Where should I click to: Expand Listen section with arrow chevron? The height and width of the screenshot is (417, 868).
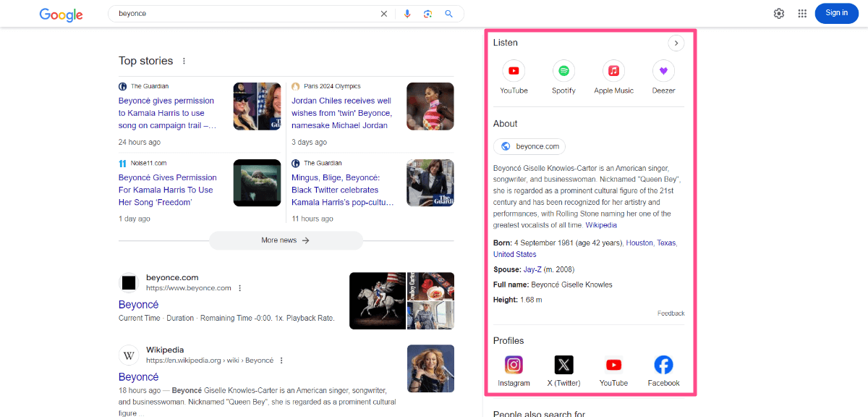(x=676, y=43)
